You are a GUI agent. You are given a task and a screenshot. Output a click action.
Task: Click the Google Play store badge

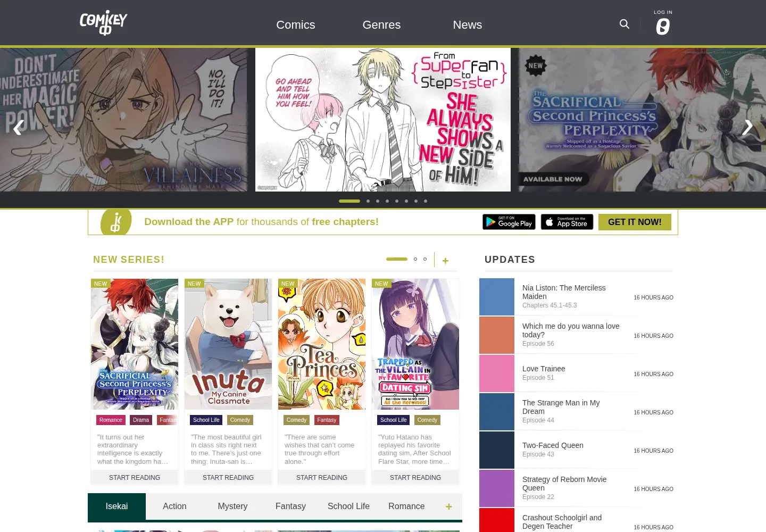pyautogui.click(x=509, y=222)
